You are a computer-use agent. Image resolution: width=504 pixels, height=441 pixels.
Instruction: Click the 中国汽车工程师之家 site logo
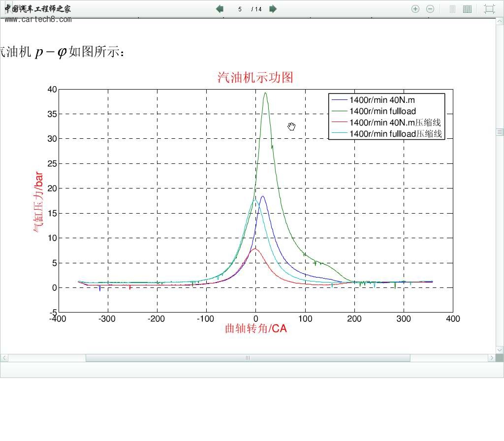[37, 8]
